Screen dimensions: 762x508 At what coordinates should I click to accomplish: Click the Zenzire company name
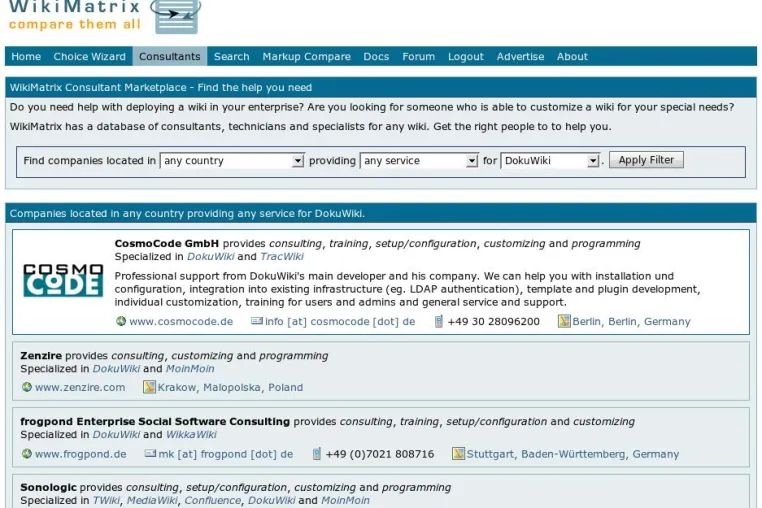41,355
